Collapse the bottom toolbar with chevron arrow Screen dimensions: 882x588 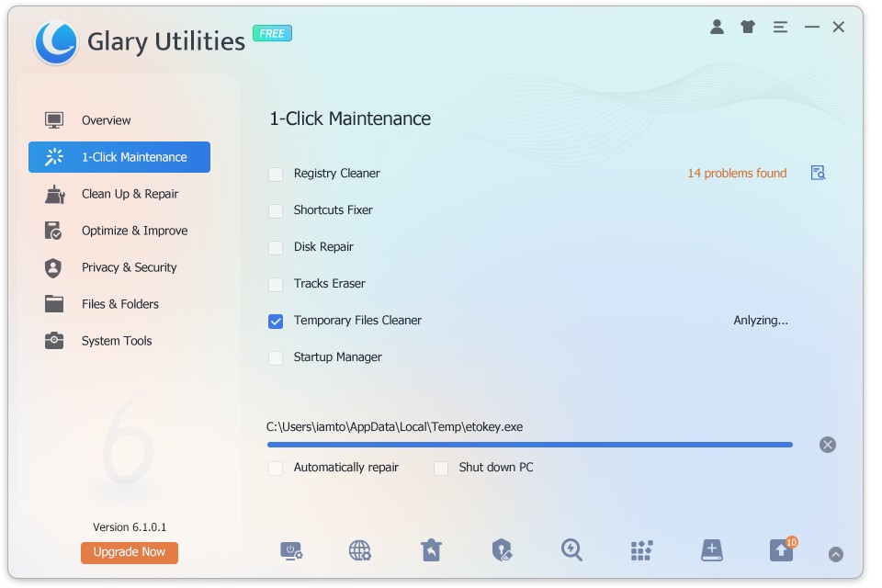click(835, 554)
